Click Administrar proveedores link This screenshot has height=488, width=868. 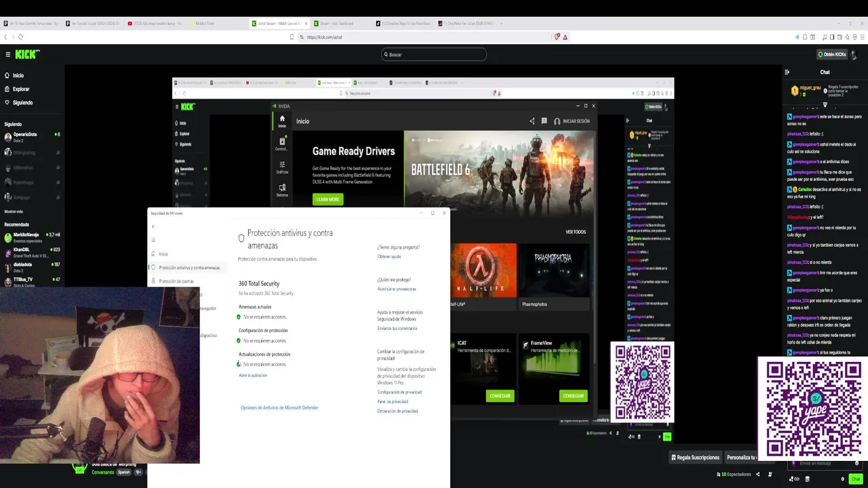[x=397, y=289]
